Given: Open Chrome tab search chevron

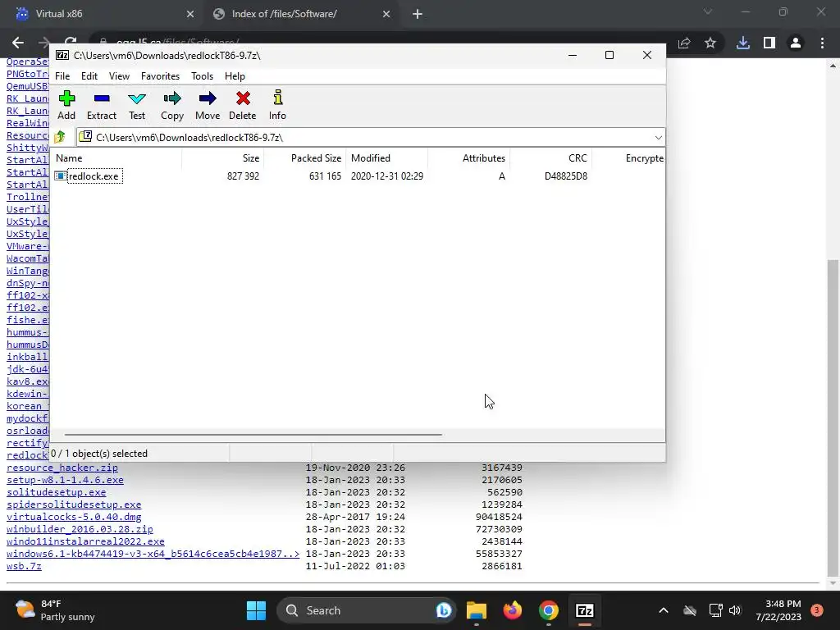Looking at the screenshot, I should [708, 11].
